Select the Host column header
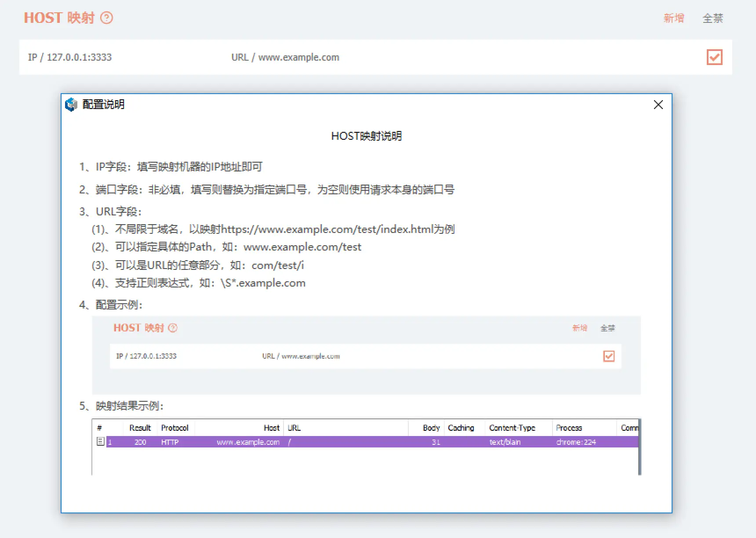This screenshot has width=756, height=538. tap(271, 427)
